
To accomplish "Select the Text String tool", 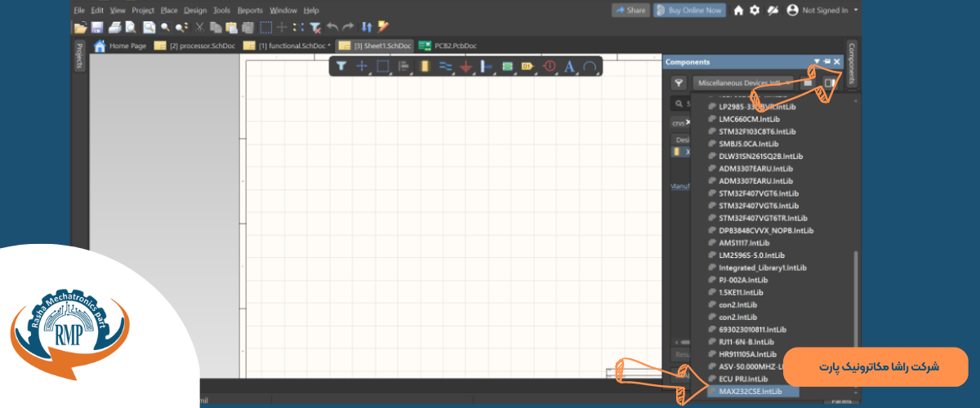I will [569, 66].
